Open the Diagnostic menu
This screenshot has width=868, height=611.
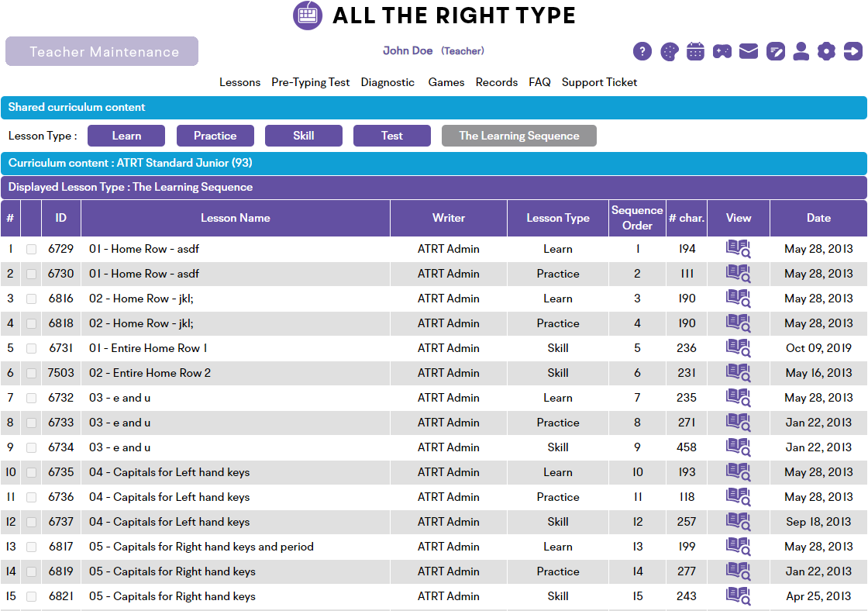click(387, 82)
